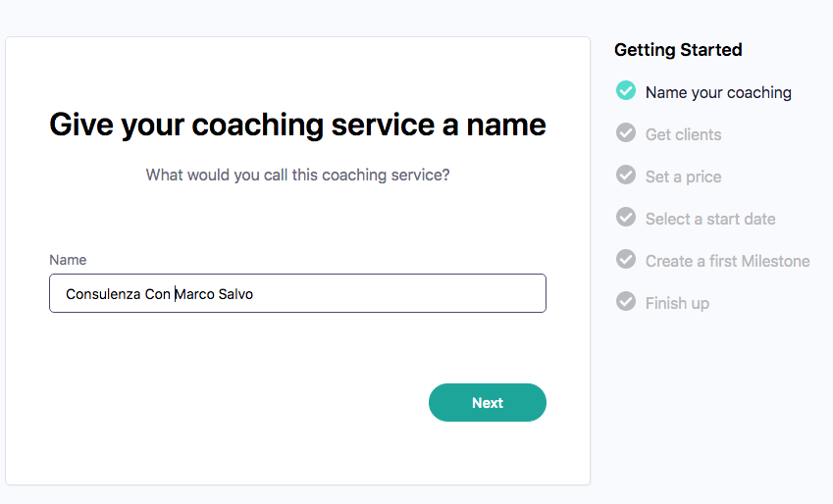Click the checkmark by Create a first Milestone
Screen dimensions: 833x504
pyautogui.click(x=625, y=260)
